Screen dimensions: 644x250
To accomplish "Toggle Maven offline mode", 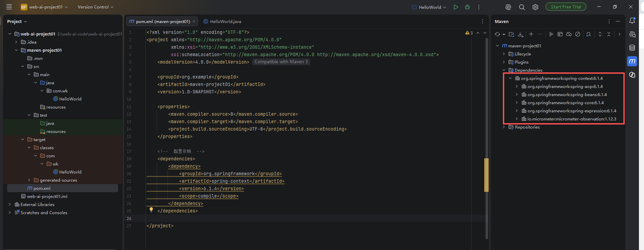I will 569,34.
